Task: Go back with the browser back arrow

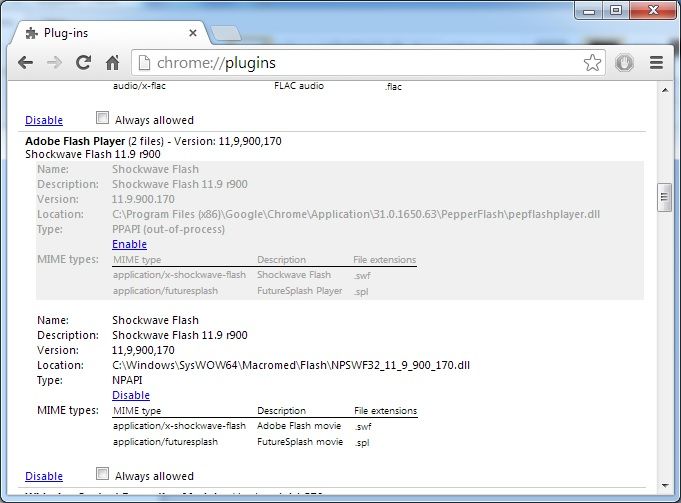Action: click(26, 63)
